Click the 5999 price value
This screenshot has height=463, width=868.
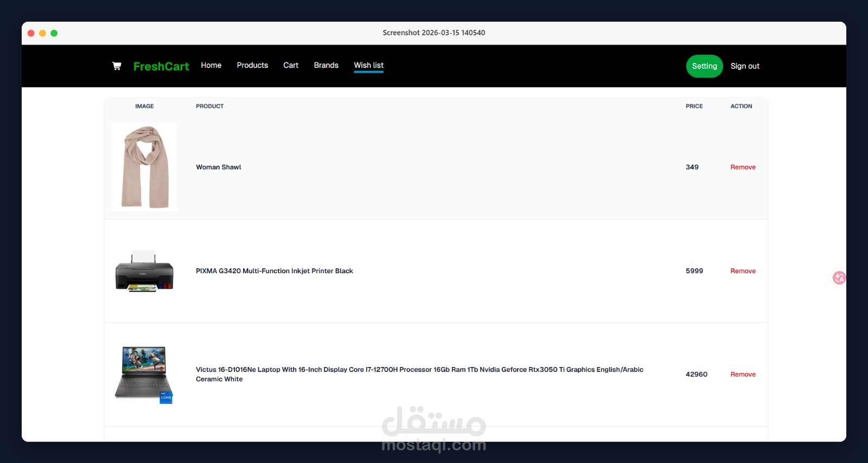point(694,271)
